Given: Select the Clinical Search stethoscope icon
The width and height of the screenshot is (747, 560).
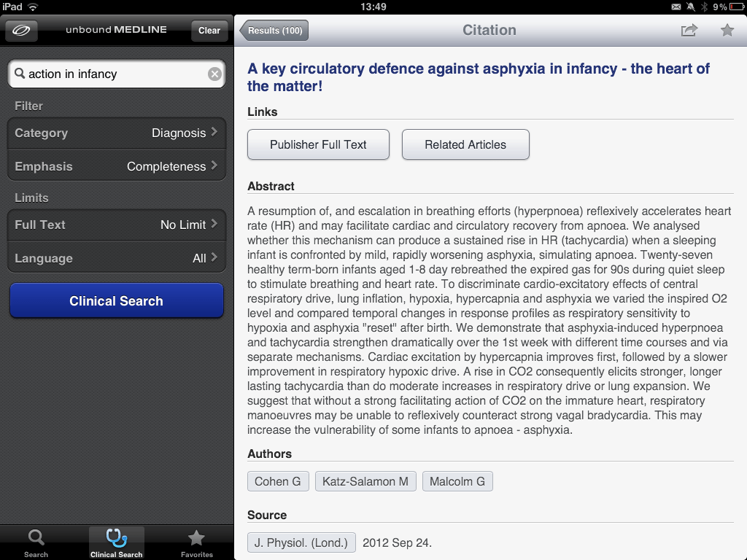Looking at the screenshot, I should pos(115,538).
